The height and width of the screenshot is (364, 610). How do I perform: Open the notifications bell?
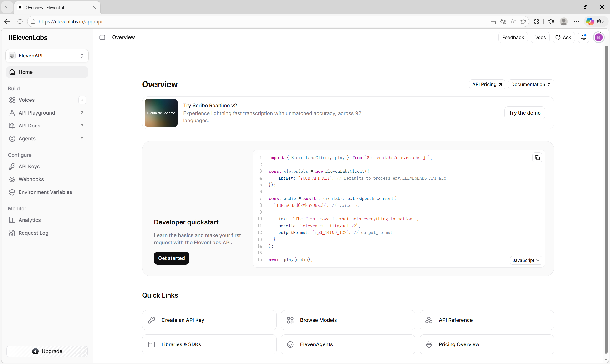click(x=584, y=37)
